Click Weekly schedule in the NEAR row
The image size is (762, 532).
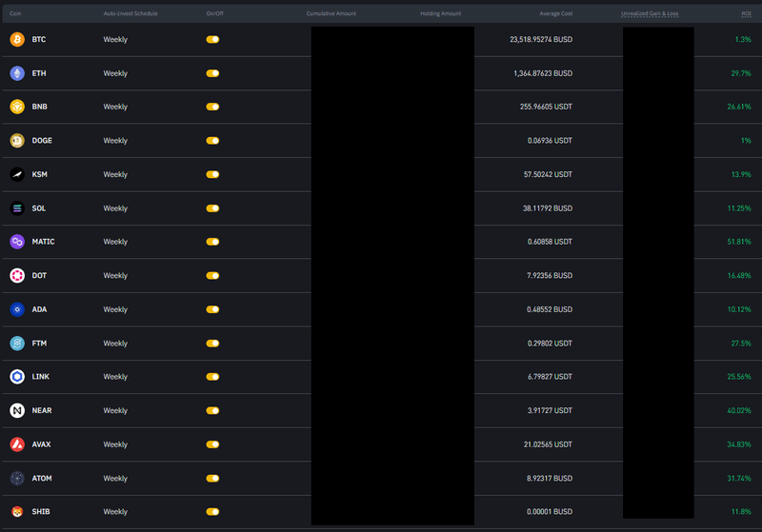(x=115, y=410)
